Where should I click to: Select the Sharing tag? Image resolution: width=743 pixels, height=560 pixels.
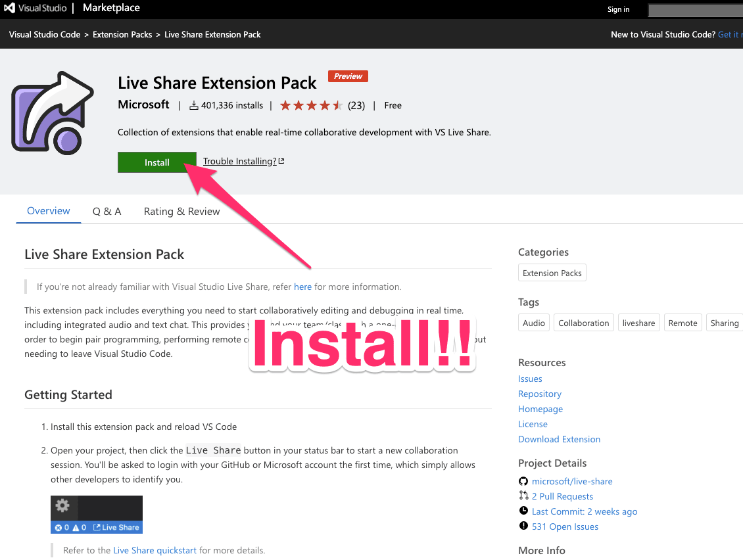pyautogui.click(x=724, y=323)
